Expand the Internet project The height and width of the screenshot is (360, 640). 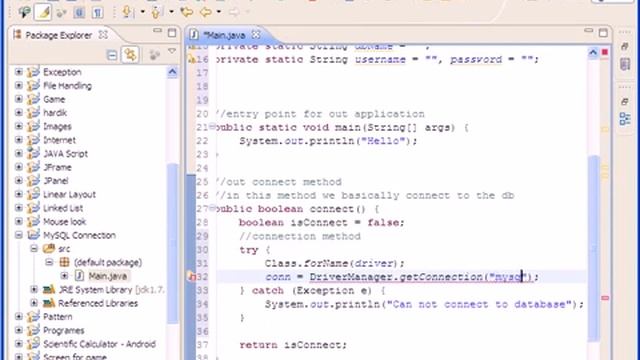[x=19, y=140]
